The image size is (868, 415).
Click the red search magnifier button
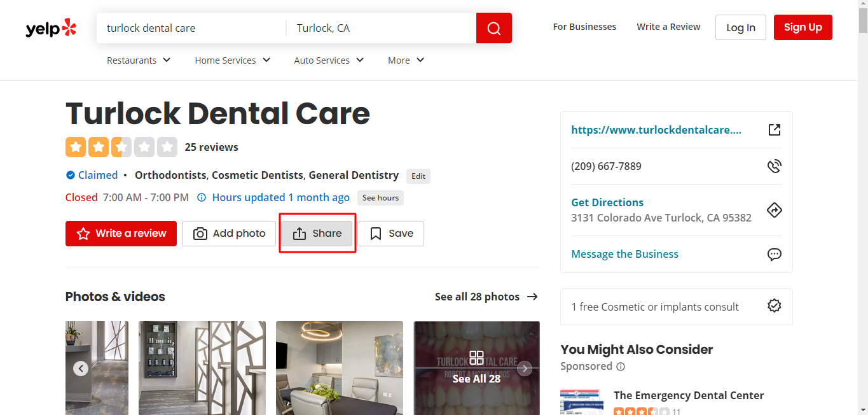pos(494,28)
